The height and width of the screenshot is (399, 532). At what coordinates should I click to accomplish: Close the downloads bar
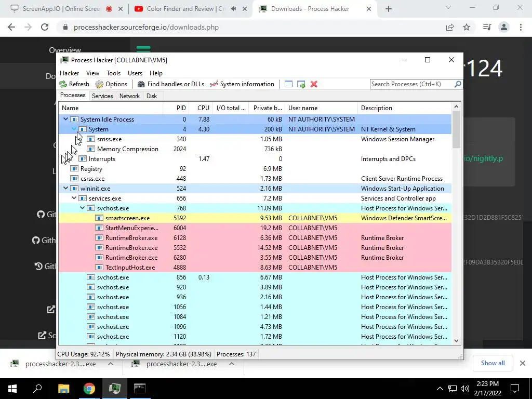pos(523,363)
